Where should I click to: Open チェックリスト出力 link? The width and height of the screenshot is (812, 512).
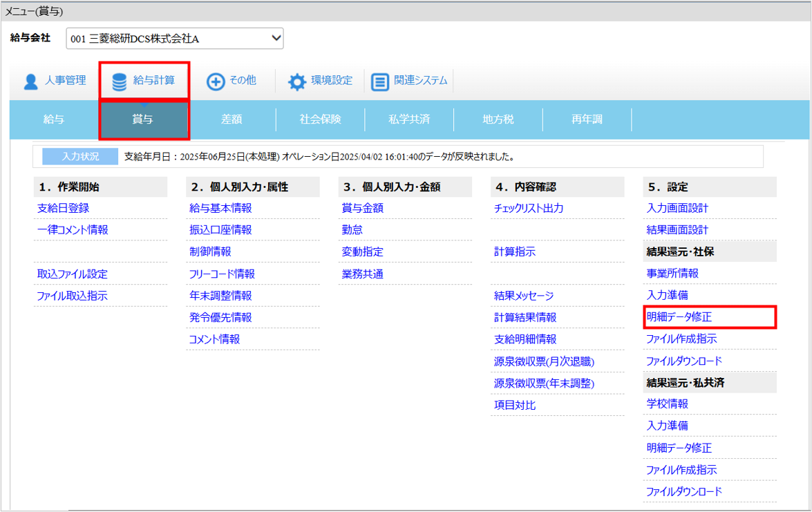529,208
